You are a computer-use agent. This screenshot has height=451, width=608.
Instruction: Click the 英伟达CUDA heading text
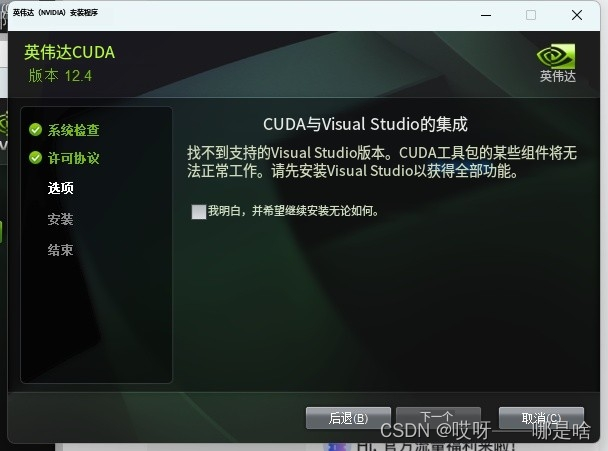pos(70,52)
